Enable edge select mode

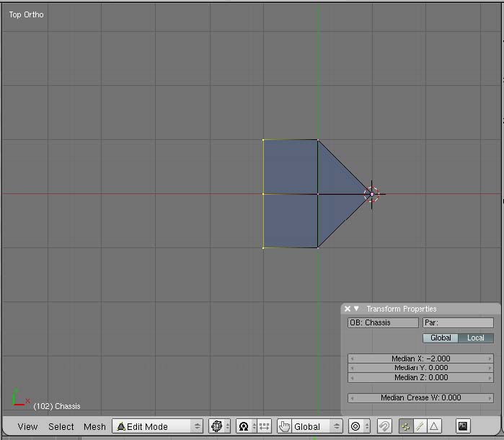point(420,426)
